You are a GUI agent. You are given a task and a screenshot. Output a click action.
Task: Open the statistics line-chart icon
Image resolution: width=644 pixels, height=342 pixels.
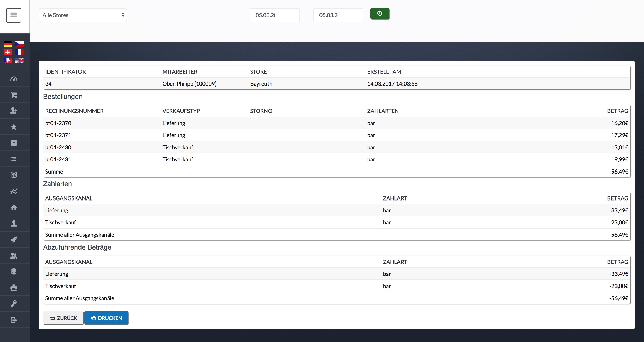click(14, 191)
